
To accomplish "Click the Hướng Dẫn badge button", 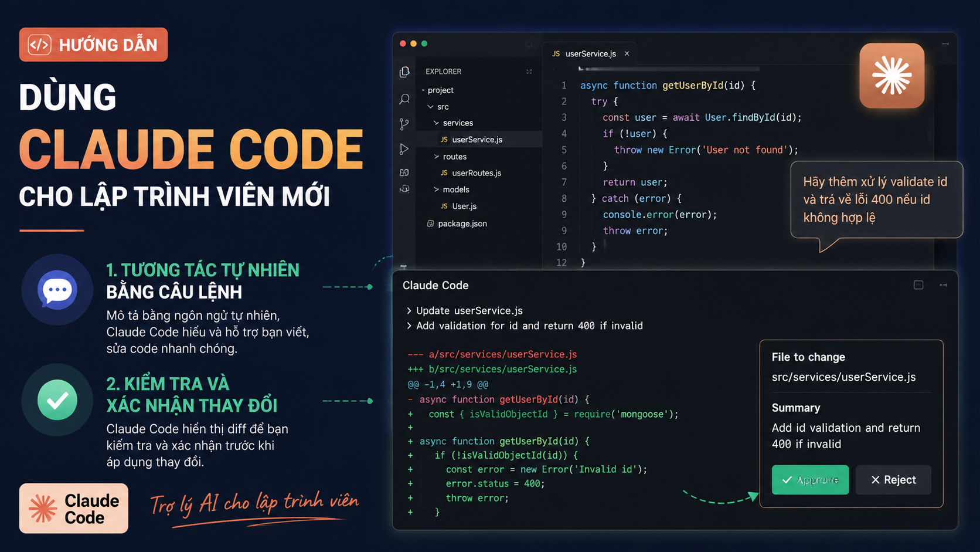I will click(93, 45).
